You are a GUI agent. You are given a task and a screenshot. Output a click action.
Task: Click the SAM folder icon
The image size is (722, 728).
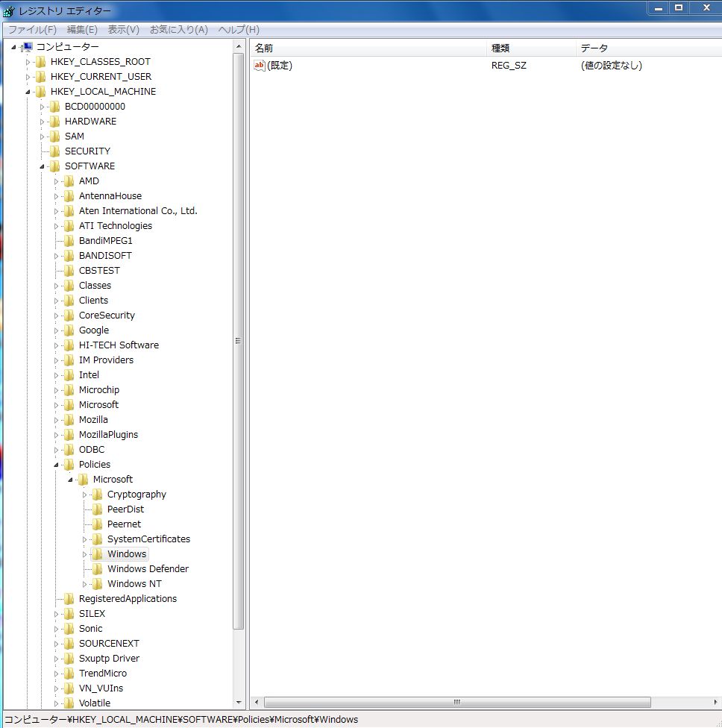55,136
